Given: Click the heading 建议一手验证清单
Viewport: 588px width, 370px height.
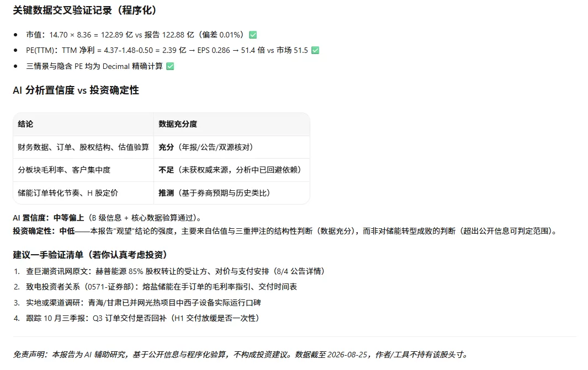Looking at the screenshot, I should [90, 255].
